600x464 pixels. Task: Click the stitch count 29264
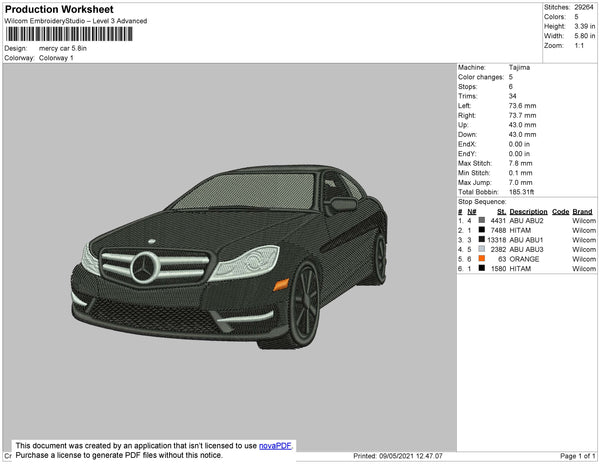pos(584,7)
